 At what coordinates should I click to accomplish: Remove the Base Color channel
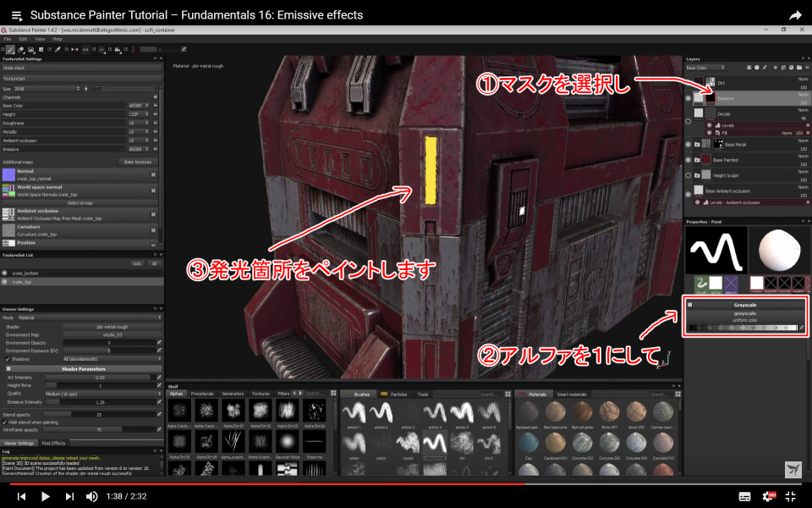click(x=155, y=106)
